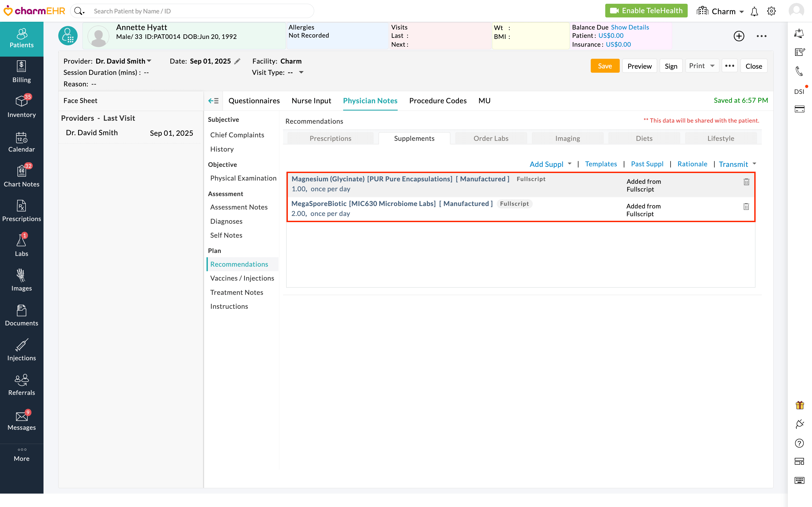Delete the MegaSporeBiotic supplement entry

click(746, 207)
